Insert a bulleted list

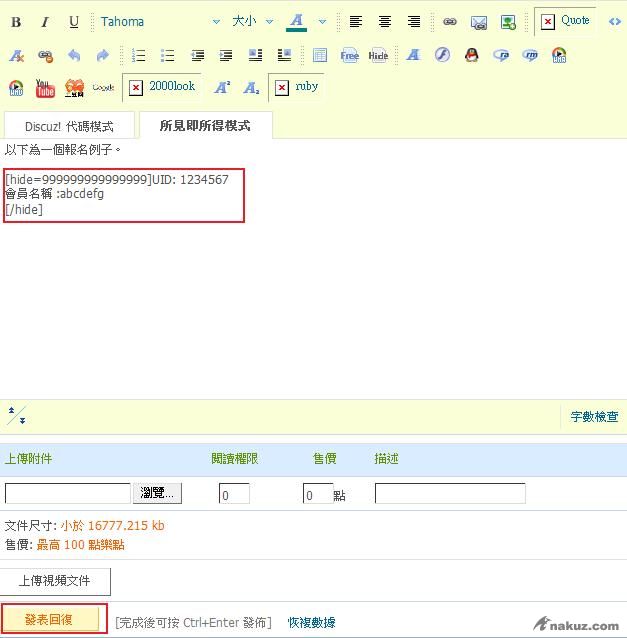167,55
